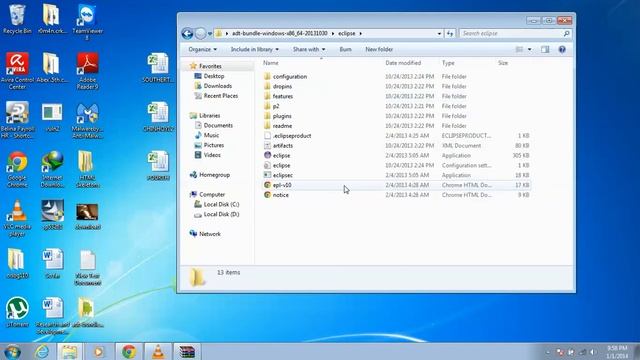
Task: Expand the breadcrumb arrow after eclipse
Action: point(361,33)
